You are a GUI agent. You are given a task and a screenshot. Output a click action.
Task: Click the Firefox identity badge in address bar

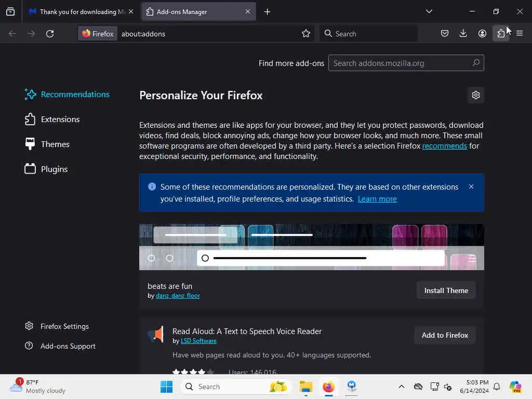coord(98,34)
